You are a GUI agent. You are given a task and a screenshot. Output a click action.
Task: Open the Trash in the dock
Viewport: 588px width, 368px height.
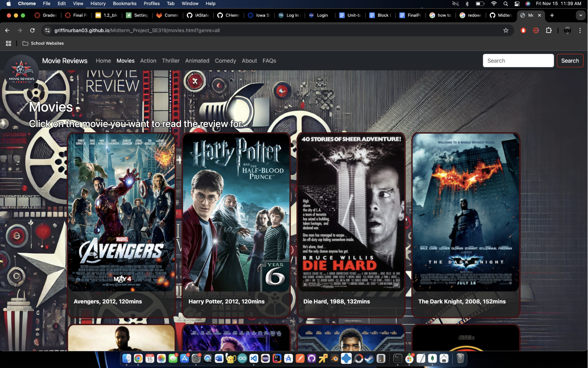click(460, 358)
